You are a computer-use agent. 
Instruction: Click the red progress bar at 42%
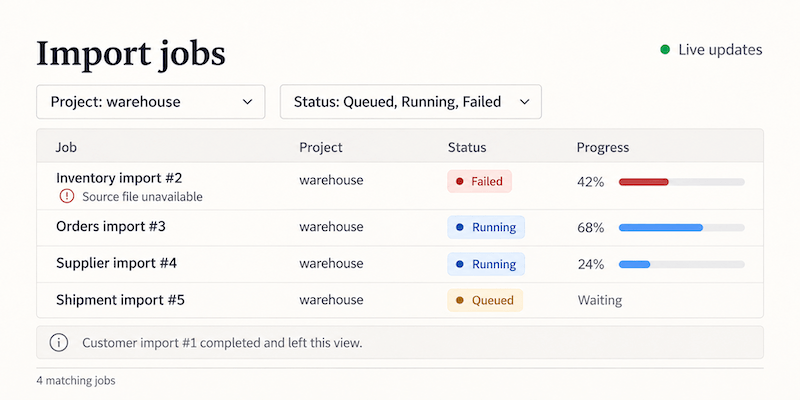pyautogui.click(x=682, y=182)
